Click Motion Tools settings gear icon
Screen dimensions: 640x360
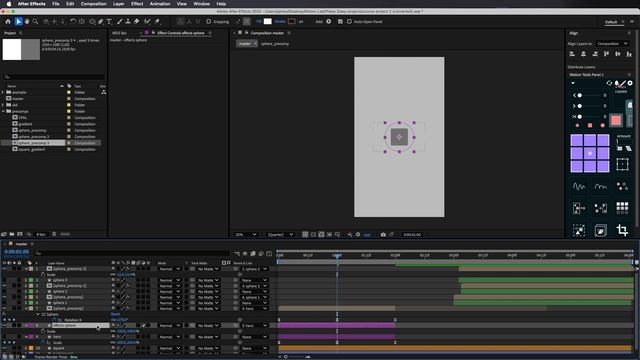pos(630,83)
